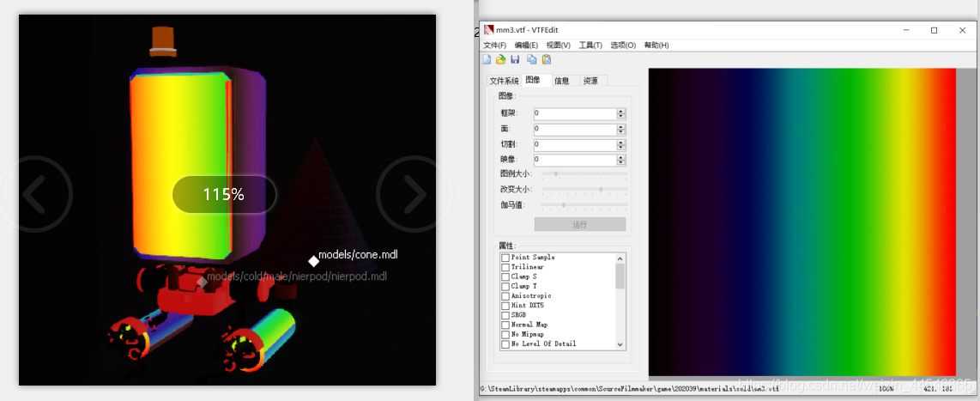980x401 pixels.
Task: Select the nierpod.mdl diamond marker
Action: (202, 283)
